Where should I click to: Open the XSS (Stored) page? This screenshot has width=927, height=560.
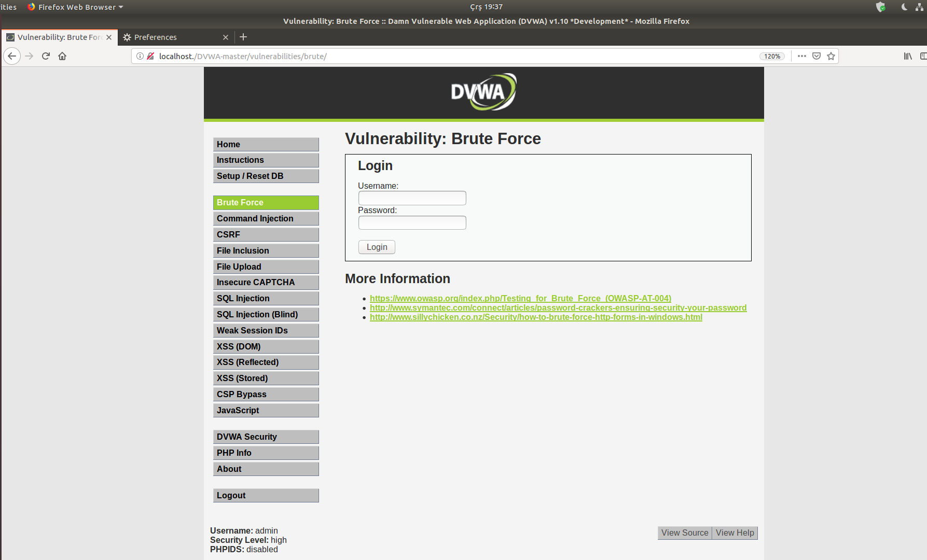pyautogui.click(x=266, y=378)
